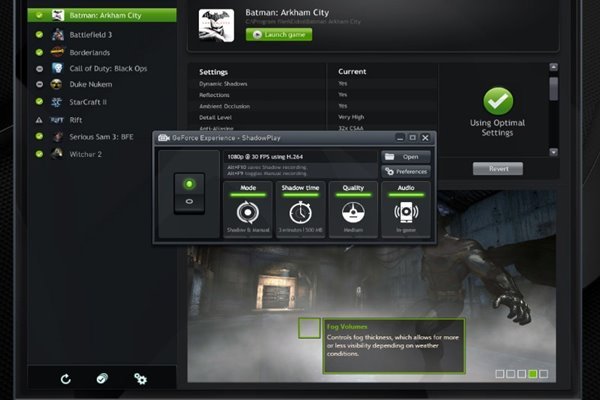Screen dimensions: 600x400
Task: Open ShadowPlay Quality options
Action: coord(353,209)
